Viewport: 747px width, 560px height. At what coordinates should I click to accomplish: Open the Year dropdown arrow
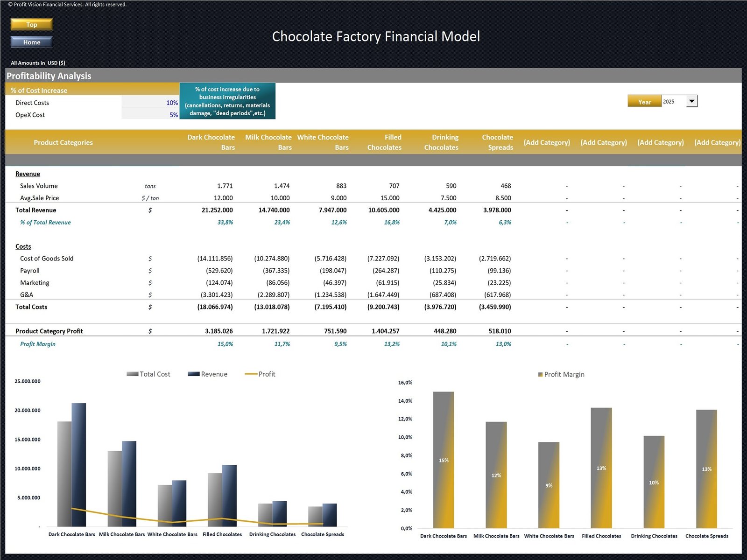691,101
